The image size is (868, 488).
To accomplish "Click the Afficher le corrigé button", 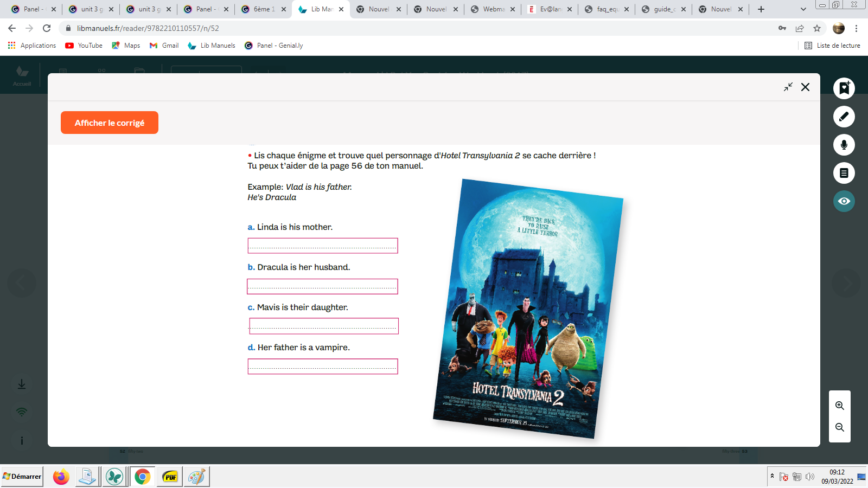I will [x=109, y=123].
